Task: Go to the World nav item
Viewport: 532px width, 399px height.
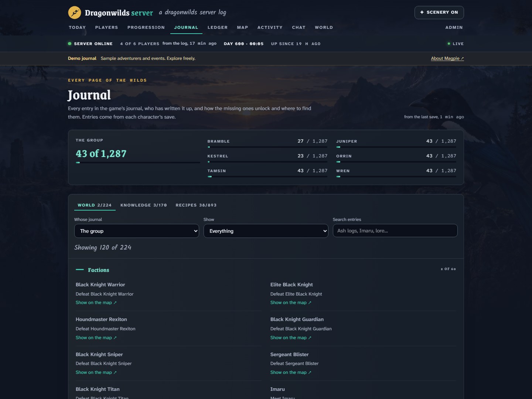Action: tap(324, 27)
